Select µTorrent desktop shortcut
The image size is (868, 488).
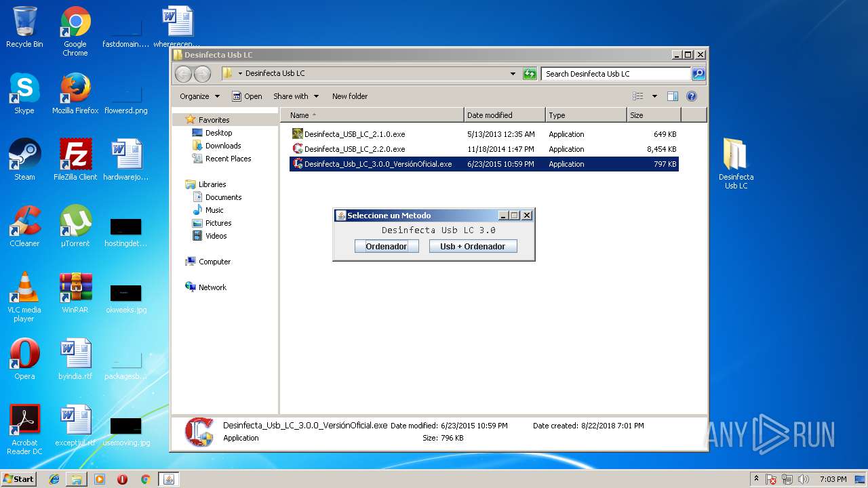point(75,226)
